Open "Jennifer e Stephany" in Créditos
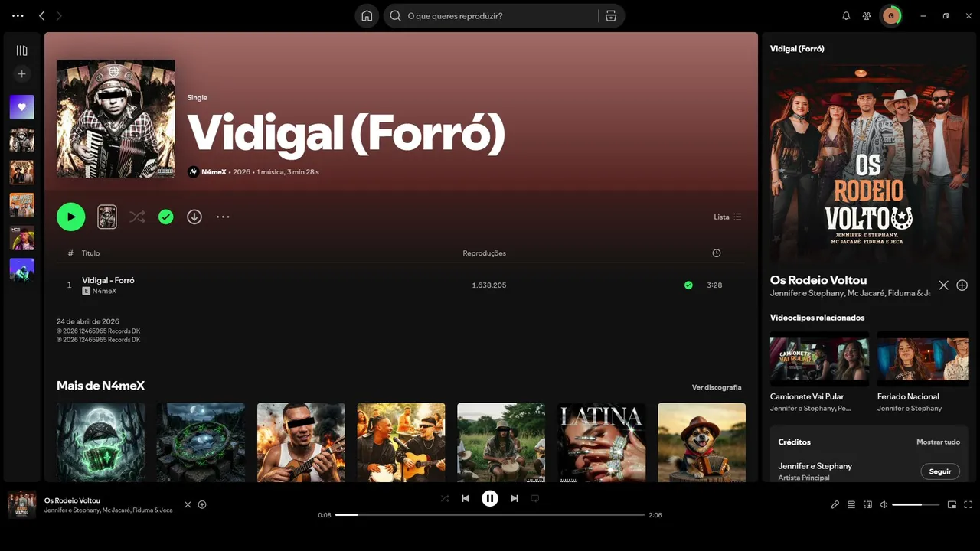This screenshot has width=980, height=551. (815, 466)
